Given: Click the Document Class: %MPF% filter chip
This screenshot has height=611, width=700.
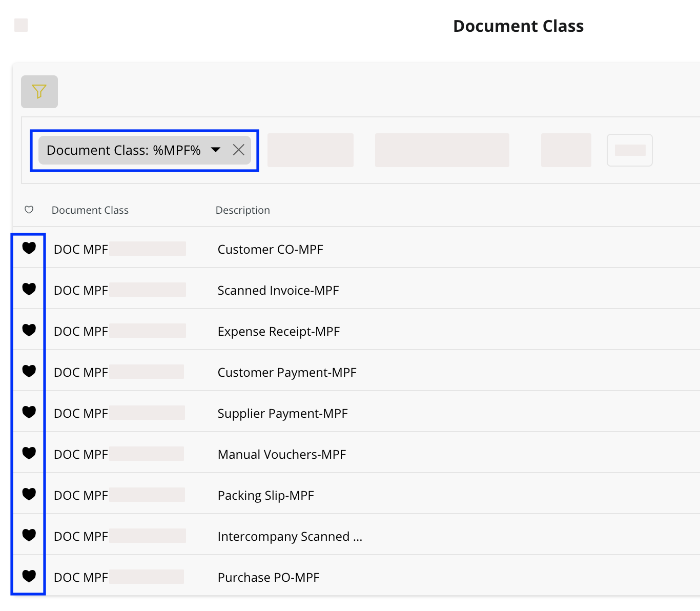Looking at the screenshot, I should point(123,150).
